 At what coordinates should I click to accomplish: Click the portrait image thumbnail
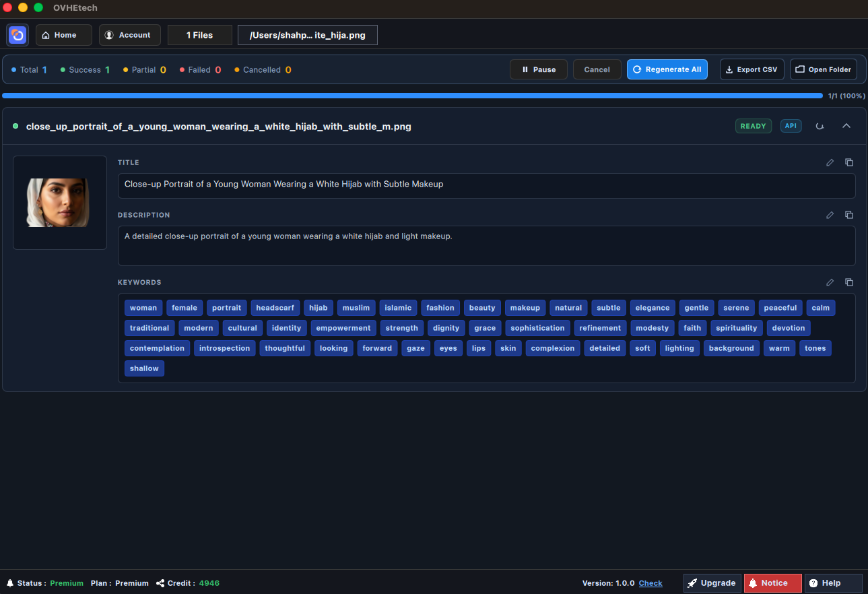59,203
